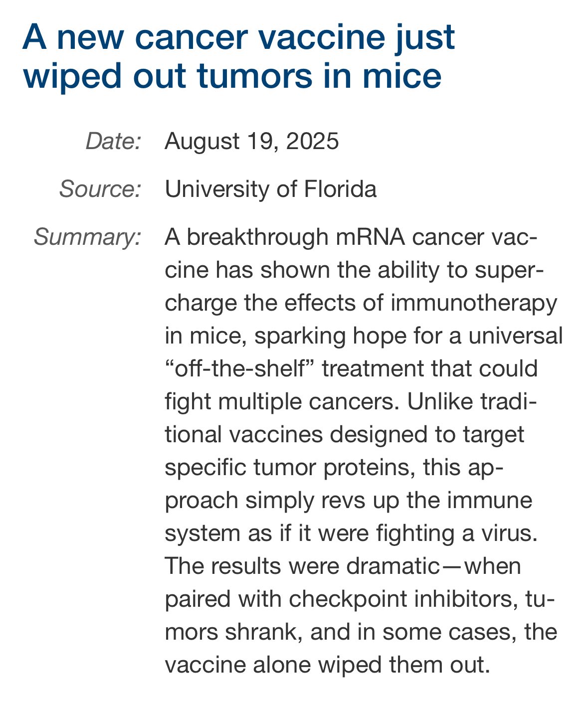Click the words "vaccines designed to target"
Viewport: 588px width, 703px height.
[x=376, y=435]
